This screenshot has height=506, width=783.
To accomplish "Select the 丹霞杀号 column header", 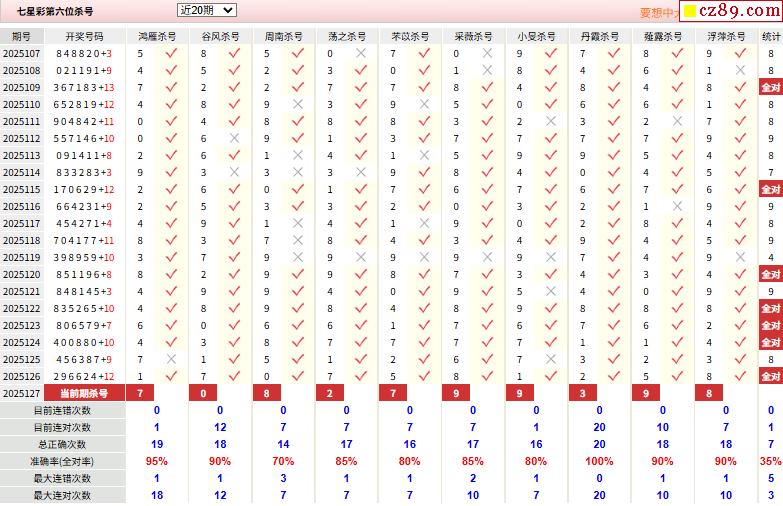I will 600,36.
